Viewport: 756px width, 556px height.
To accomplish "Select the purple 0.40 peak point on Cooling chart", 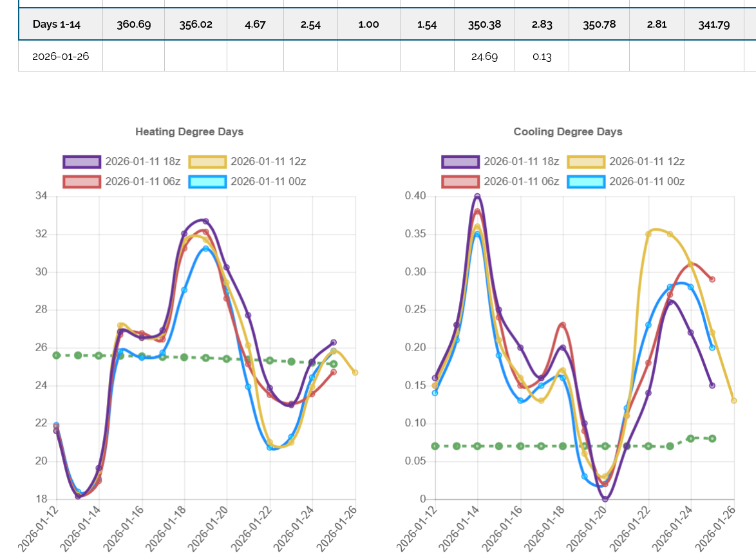I will [477, 197].
